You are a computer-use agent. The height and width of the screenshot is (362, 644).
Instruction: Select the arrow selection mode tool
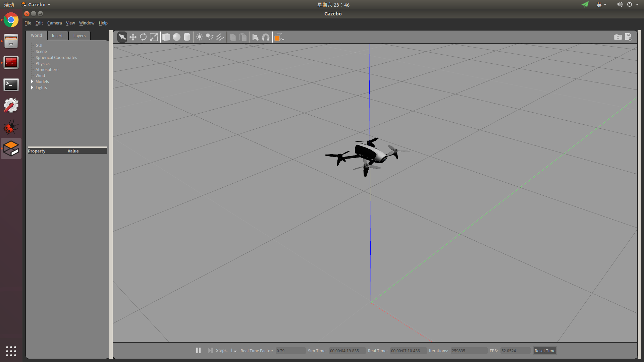[122, 37]
